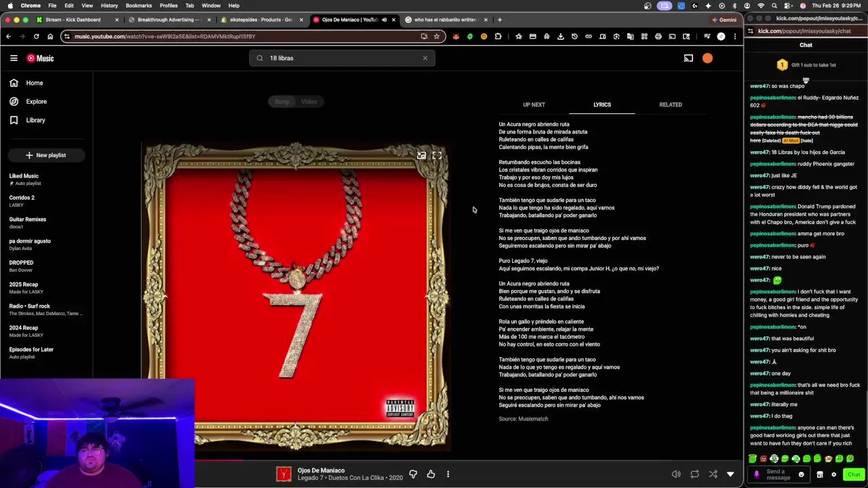Click the browser home icon

pos(50,37)
